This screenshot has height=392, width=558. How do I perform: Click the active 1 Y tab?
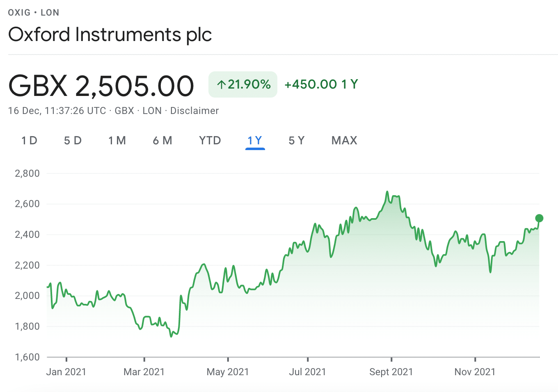(x=255, y=141)
